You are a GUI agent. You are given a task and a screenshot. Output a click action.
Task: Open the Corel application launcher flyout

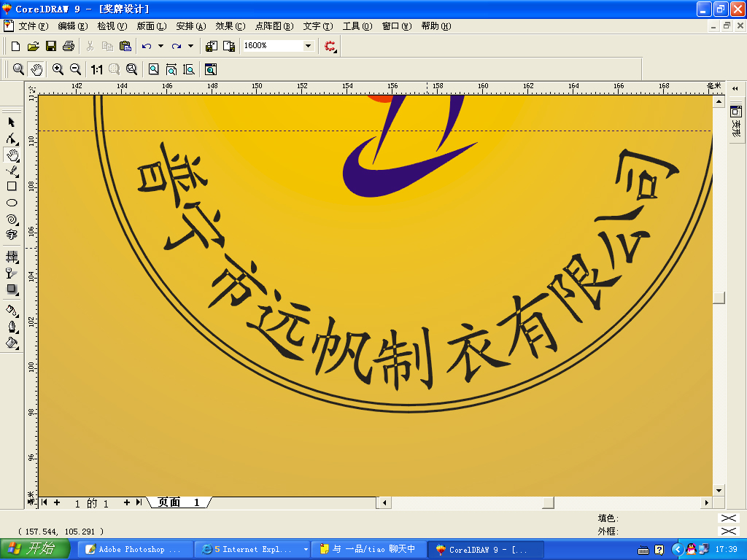point(330,46)
